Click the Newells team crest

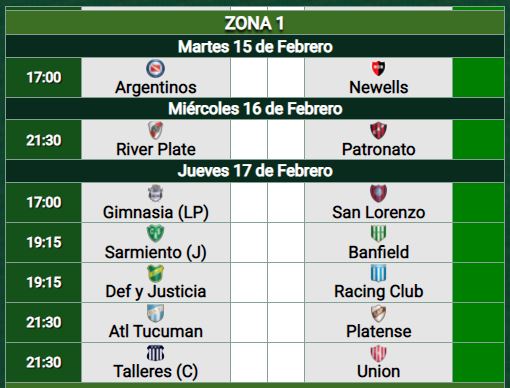[x=378, y=68]
